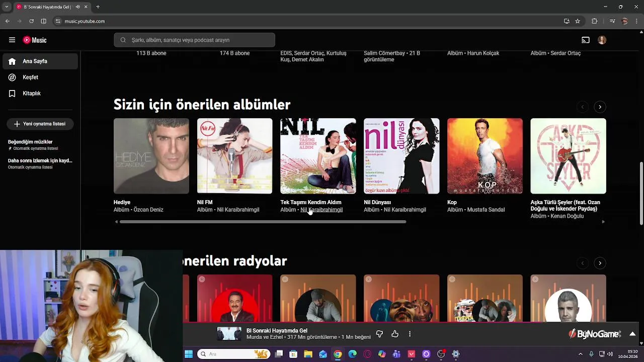Click the Nil Dünyası album title
Image resolution: width=644 pixels, height=362 pixels.
coord(377,202)
